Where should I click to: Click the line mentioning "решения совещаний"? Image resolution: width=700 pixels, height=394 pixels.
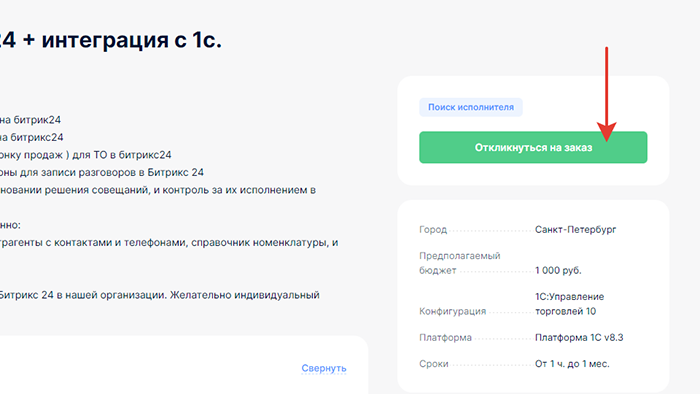(x=158, y=190)
